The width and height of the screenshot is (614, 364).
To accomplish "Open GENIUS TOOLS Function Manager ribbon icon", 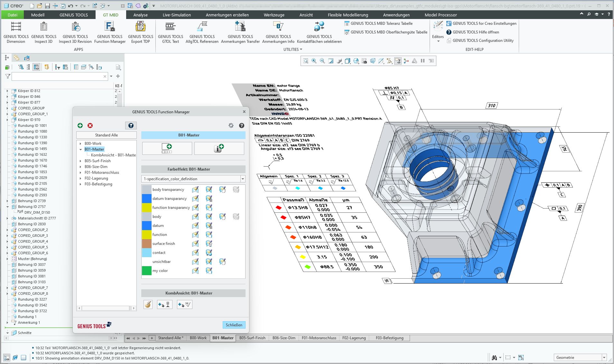I will (x=110, y=32).
